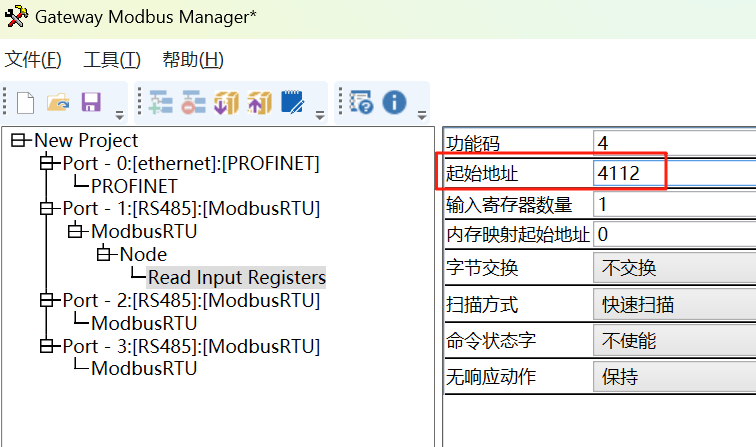
Task: Collapse Port - 0 ethernet PROFINET node
Action: point(47,163)
